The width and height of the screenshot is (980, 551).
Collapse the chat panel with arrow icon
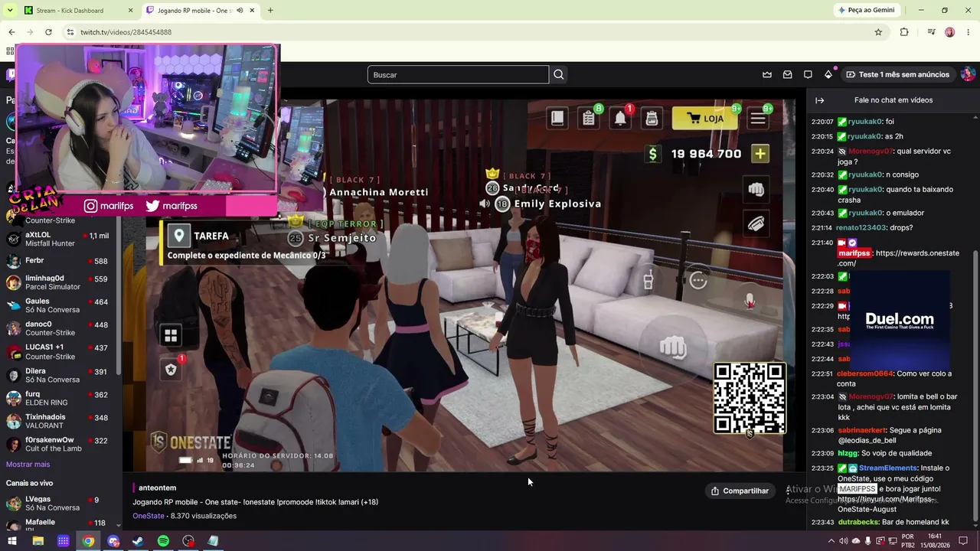click(819, 100)
